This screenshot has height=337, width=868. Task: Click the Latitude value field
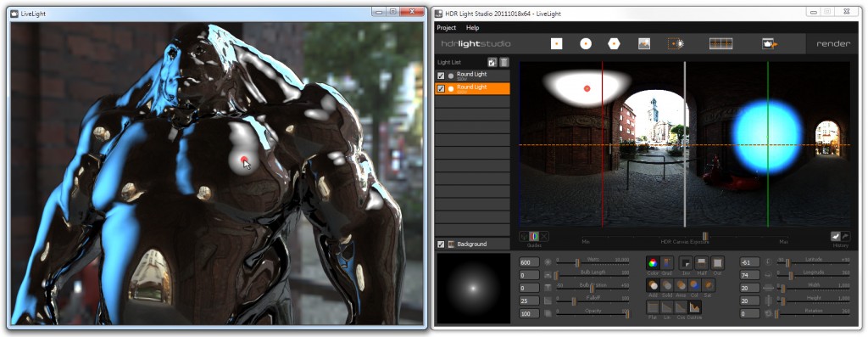tap(750, 262)
